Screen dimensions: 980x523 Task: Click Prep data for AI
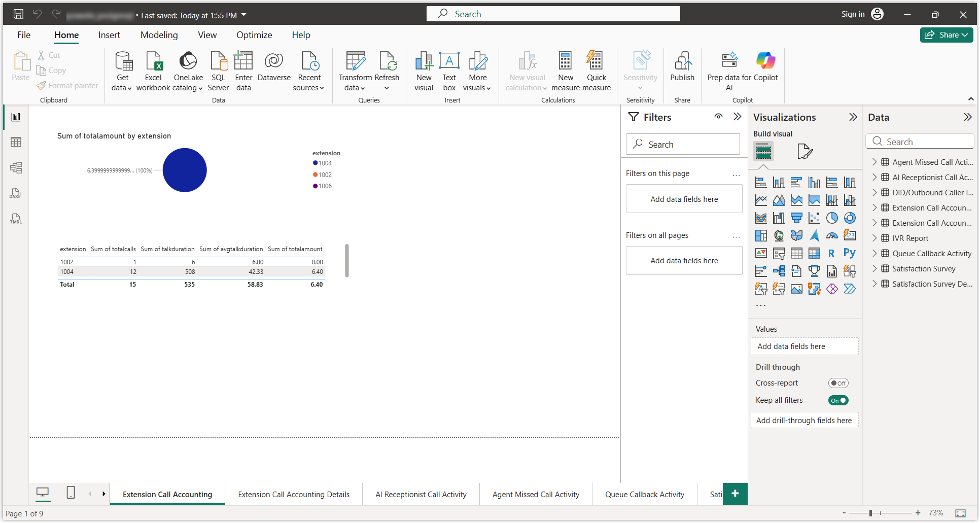click(x=729, y=71)
